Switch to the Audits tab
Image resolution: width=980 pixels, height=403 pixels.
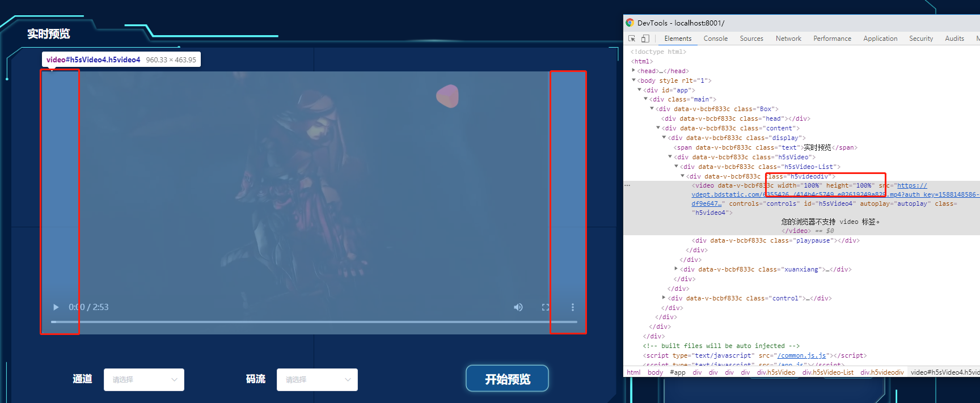point(954,39)
